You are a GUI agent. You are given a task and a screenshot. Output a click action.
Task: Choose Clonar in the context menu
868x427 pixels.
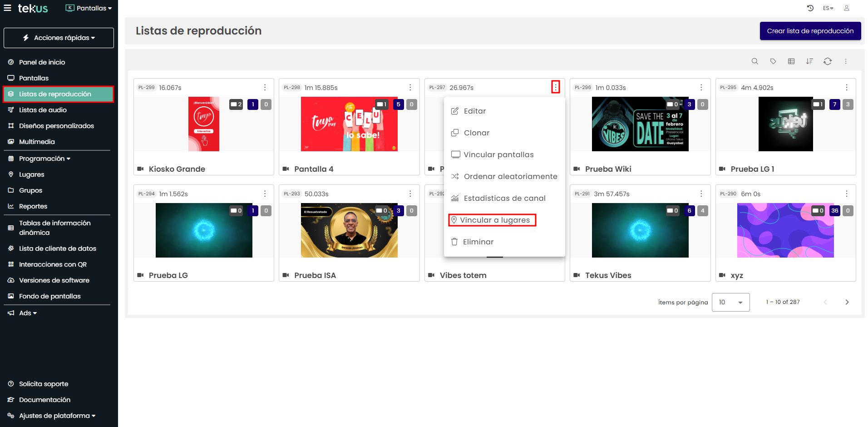pos(476,133)
